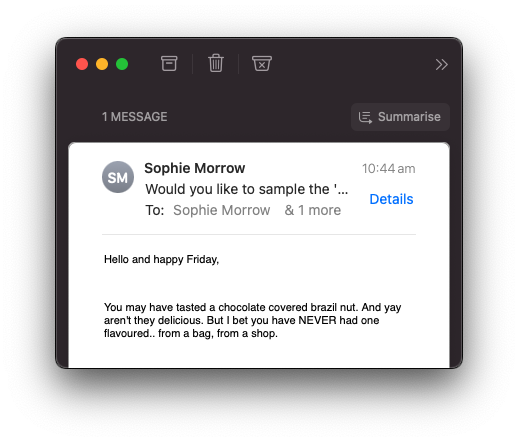
Task: Delete the message using the trash icon
Action: point(216,63)
